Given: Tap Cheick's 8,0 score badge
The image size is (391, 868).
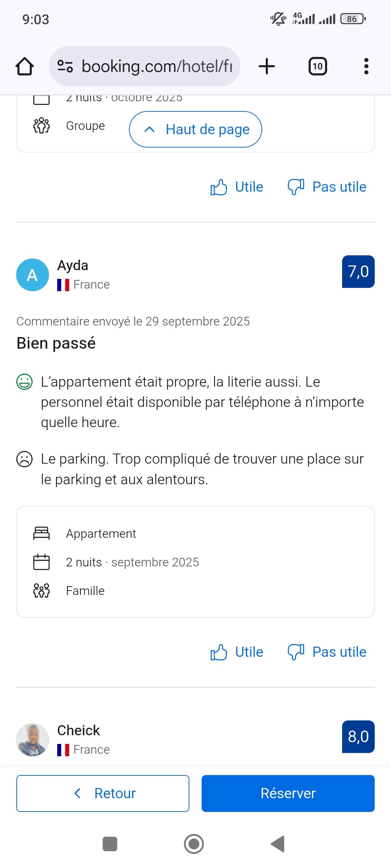Looking at the screenshot, I should pyautogui.click(x=358, y=737).
